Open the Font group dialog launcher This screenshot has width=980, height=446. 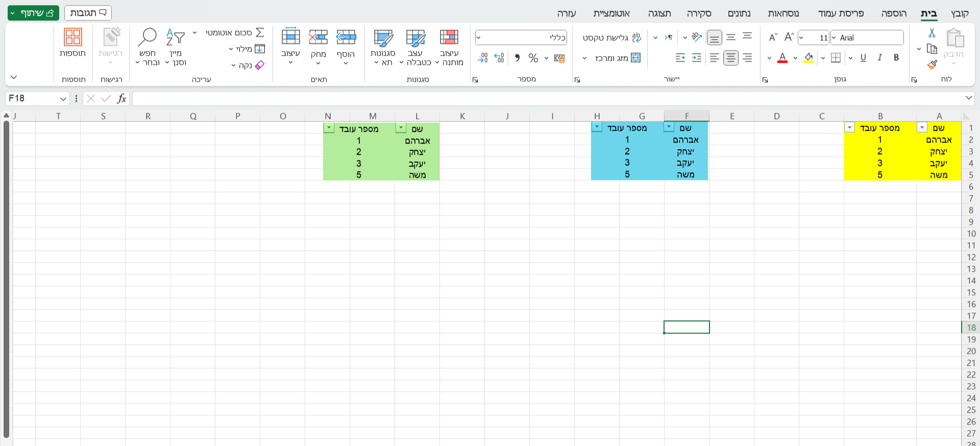[765, 80]
